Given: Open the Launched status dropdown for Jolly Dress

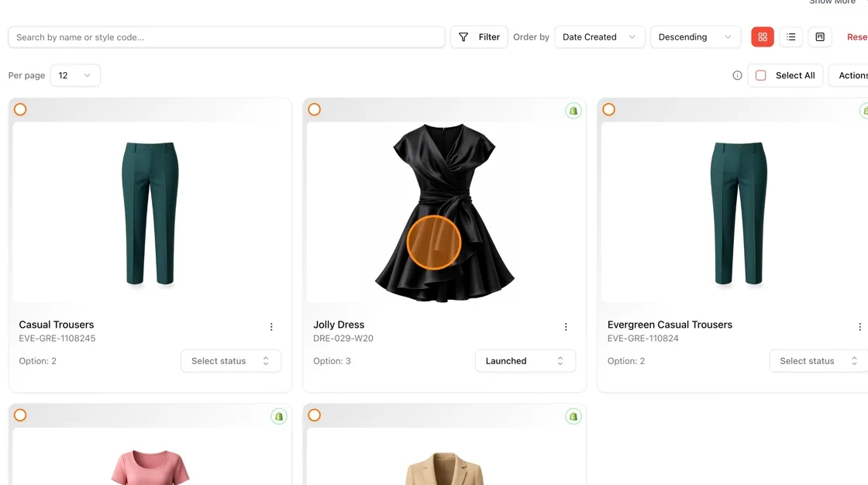Looking at the screenshot, I should [525, 361].
